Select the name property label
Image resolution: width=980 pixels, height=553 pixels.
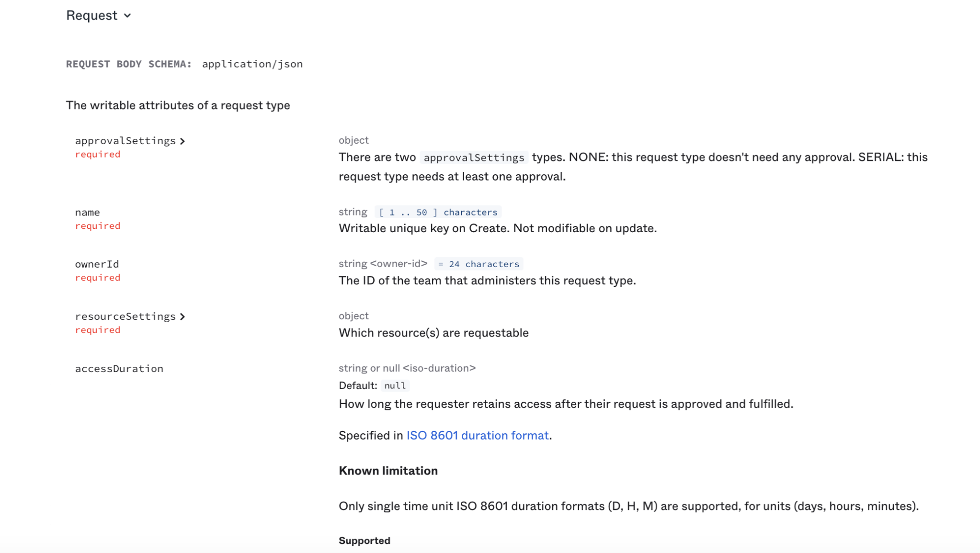tap(87, 212)
